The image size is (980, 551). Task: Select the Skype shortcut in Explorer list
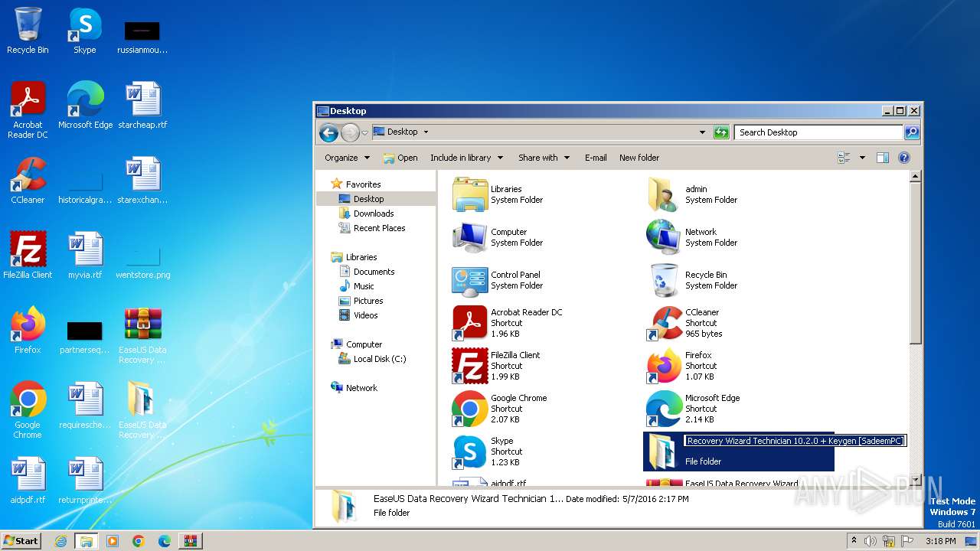486,452
